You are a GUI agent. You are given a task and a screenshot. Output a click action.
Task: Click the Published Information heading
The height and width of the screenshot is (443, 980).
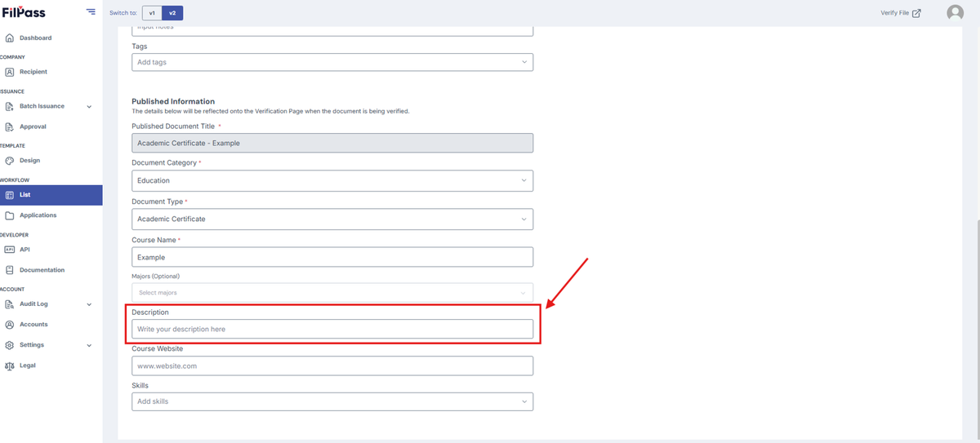click(173, 101)
